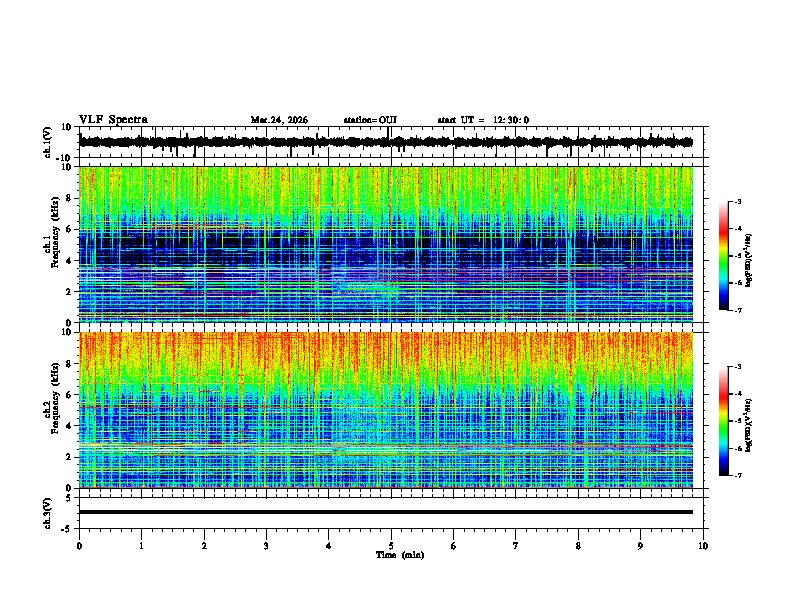
Task: Click the ch.1 "Frequency (kHz)" axis label
Action: click(x=55, y=232)
